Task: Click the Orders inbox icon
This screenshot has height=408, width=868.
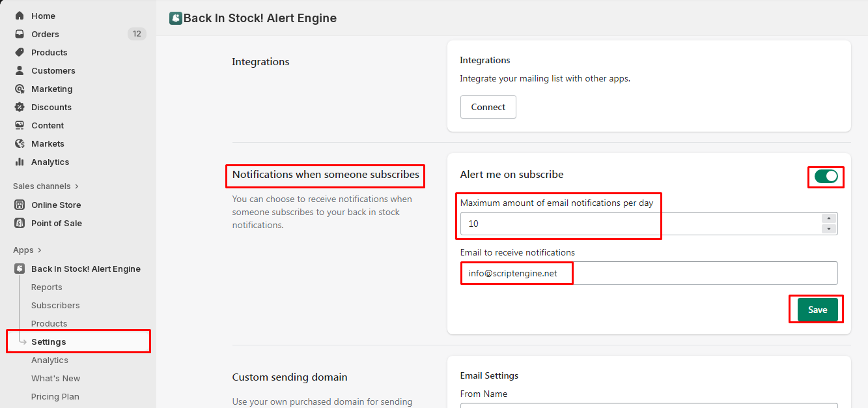Action: tap(20, 34)
